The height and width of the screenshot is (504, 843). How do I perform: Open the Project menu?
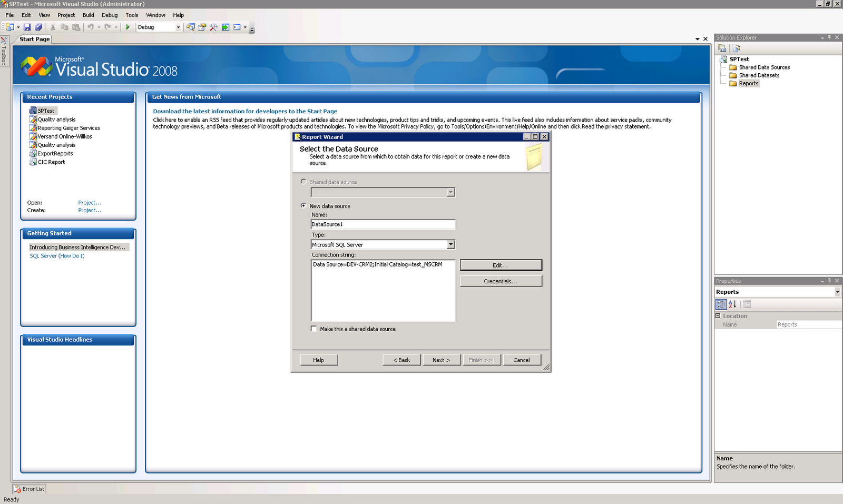point(66,15)
